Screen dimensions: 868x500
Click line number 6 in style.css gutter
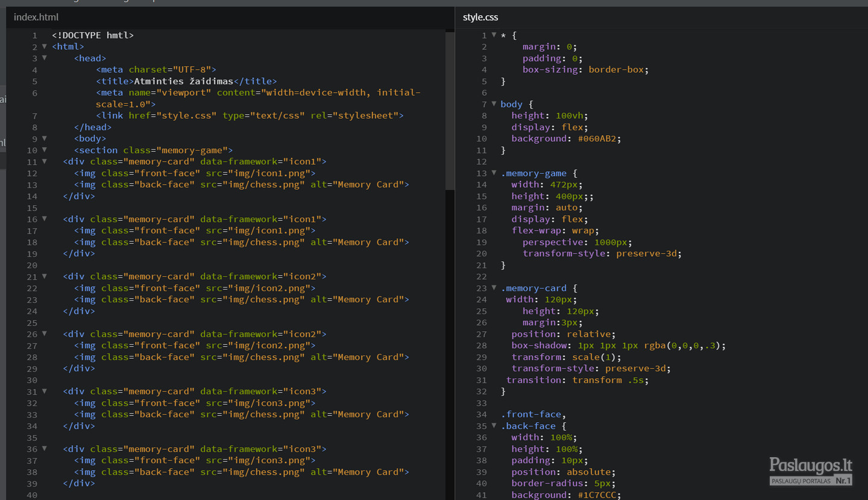pos(484,92)
